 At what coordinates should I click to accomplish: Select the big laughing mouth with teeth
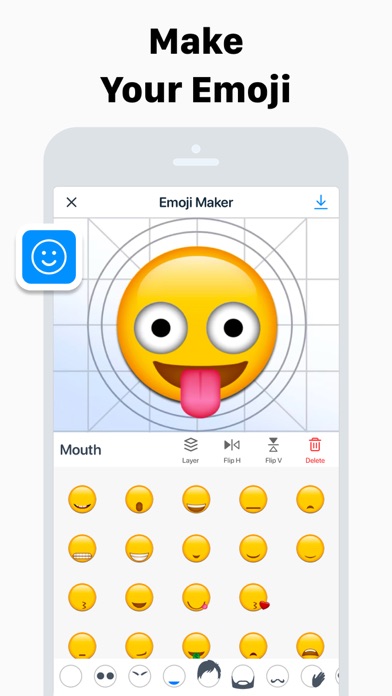point(196,499)
